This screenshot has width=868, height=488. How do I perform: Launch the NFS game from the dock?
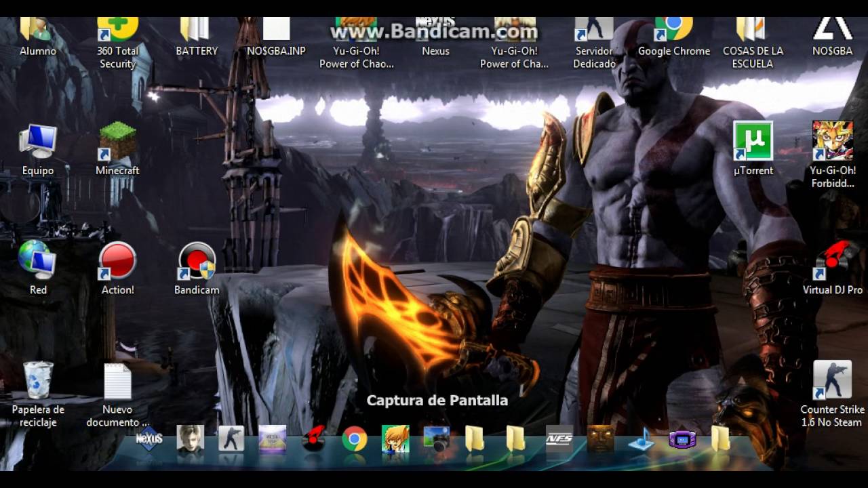click(x=559, y=439)
